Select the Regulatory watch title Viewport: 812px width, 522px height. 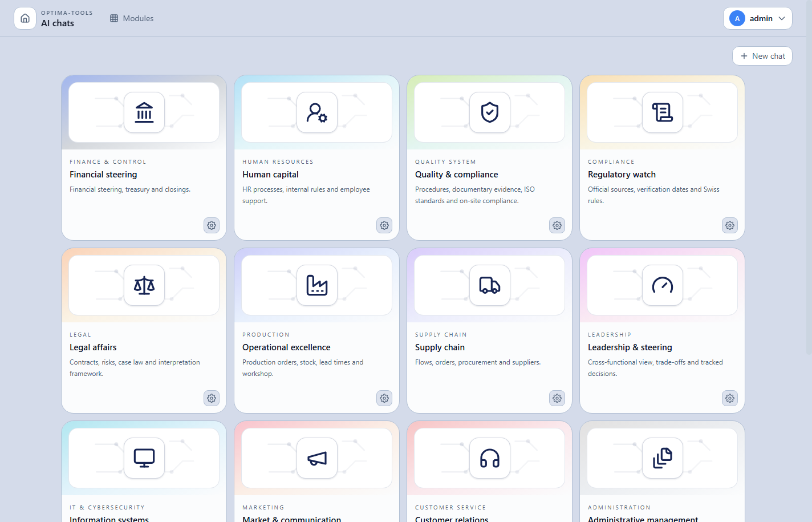[x=622, y=175]
